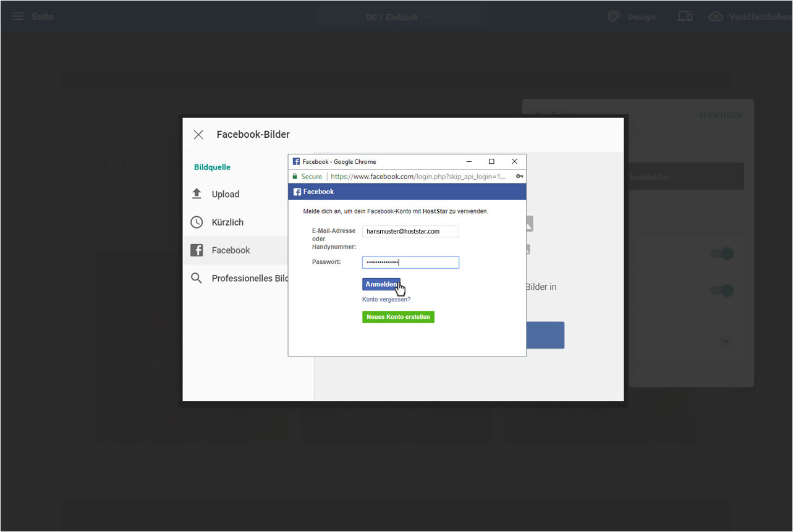The width and height of the screenshot is (793, 532).
Task: Toggle the lower switch in background panel
Action: (722, 290)
